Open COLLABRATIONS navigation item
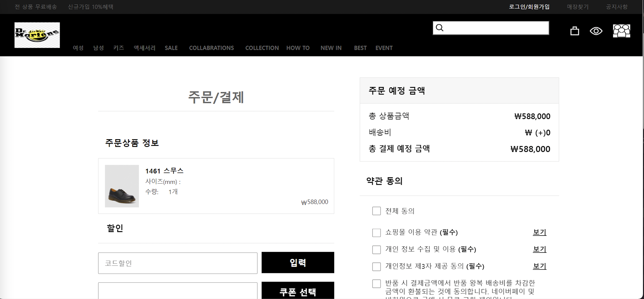 (x=211, y=48)
